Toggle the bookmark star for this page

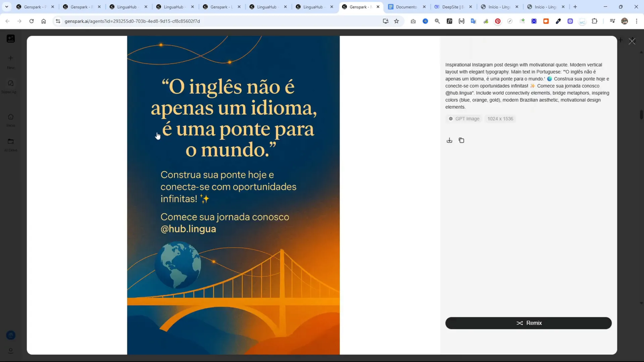(396, 21)
